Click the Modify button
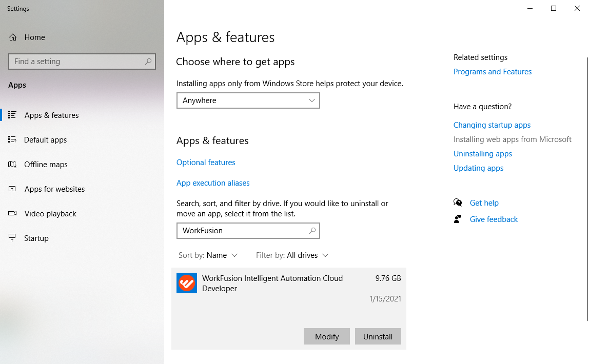Screen dimensions: 589x364 click(x=327, y=337)
